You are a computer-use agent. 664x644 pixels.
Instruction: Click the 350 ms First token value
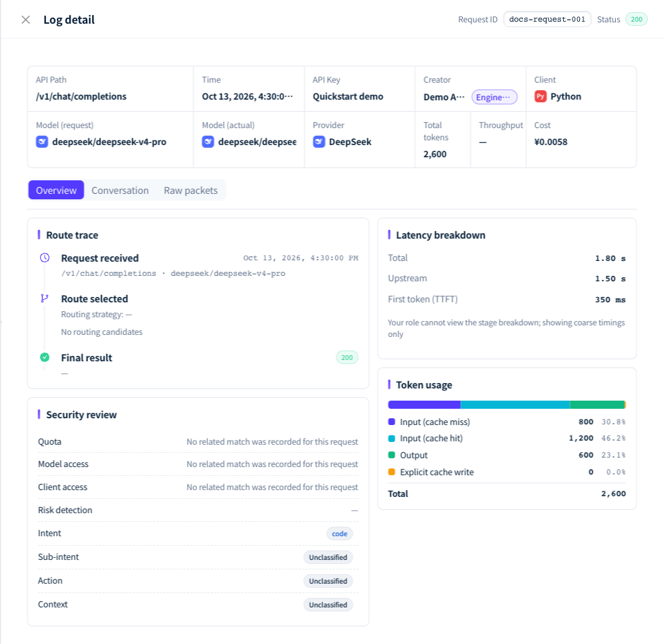[610, 300]
